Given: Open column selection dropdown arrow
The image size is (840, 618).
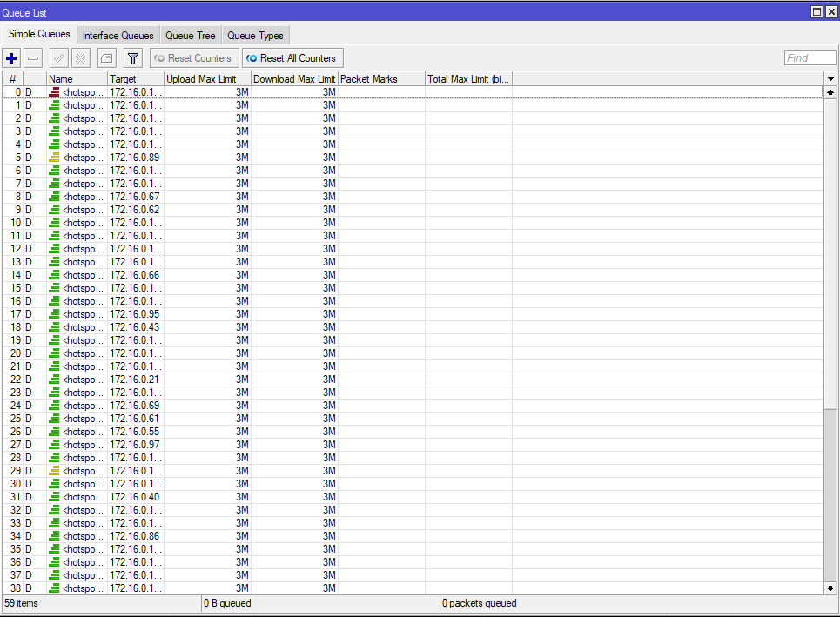Looking at the screenshot, I should (830, 78).
